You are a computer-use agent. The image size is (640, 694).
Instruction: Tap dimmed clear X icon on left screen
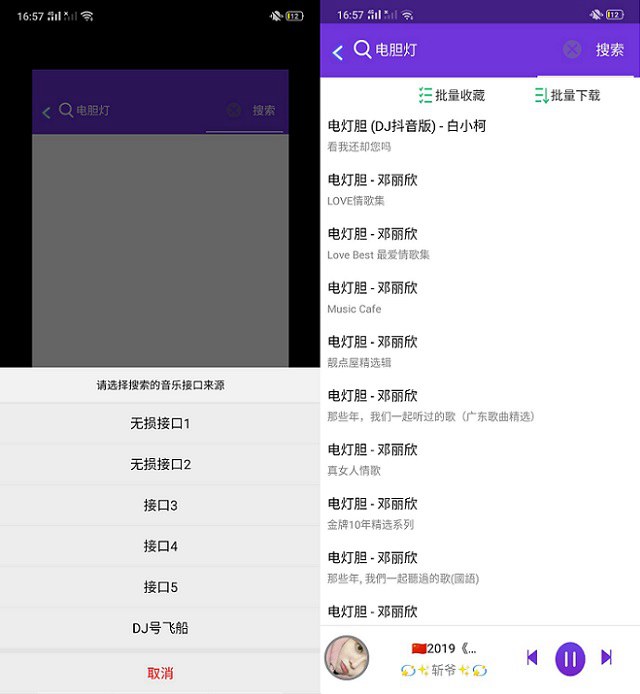[x=234, y=110]
